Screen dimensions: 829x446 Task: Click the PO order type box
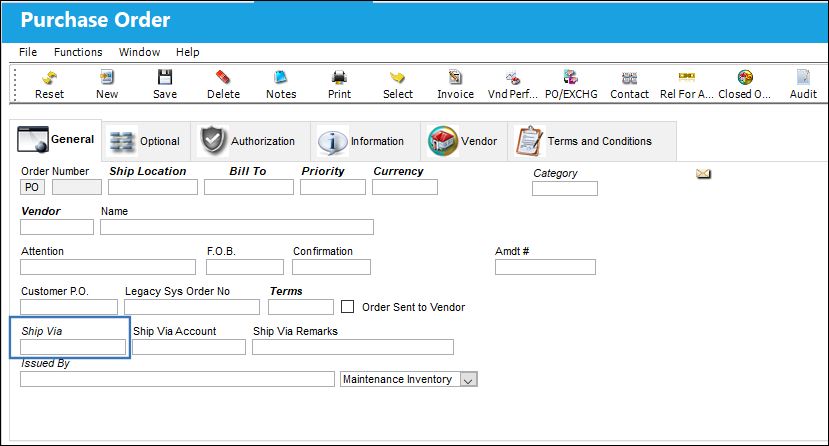click(32, 187)
